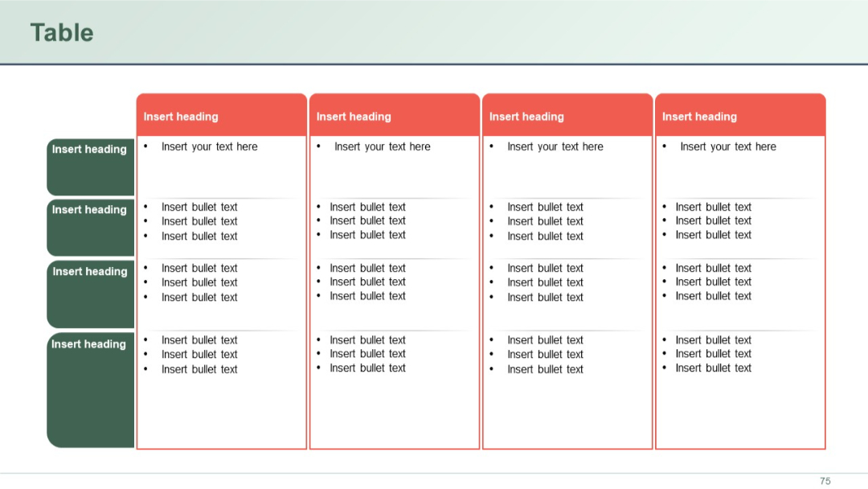Click the third green 'Insert heading' label
The width and height of the screenshot is (868, 489).
point(89,272)
